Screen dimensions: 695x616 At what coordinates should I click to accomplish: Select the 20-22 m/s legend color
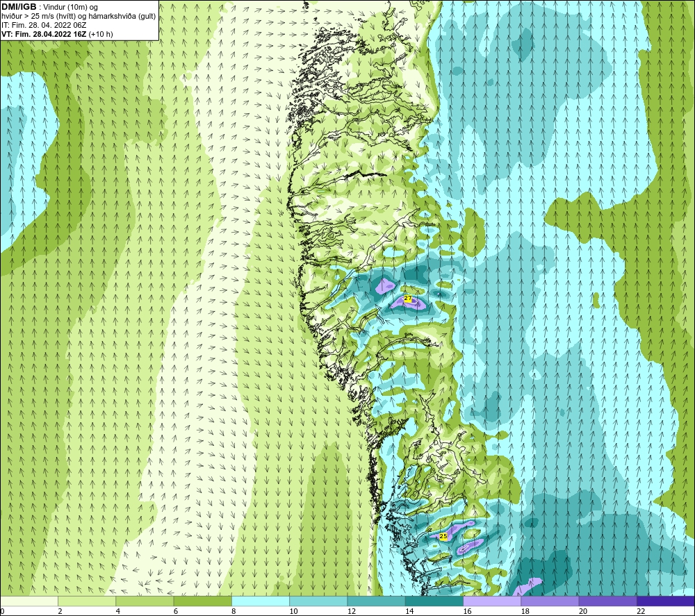608,601
